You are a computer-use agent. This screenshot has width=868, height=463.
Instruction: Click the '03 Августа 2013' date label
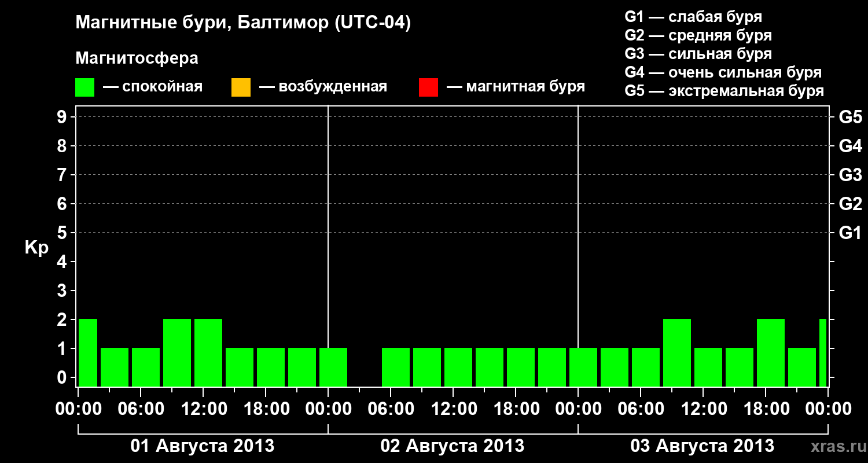point(703,446)
